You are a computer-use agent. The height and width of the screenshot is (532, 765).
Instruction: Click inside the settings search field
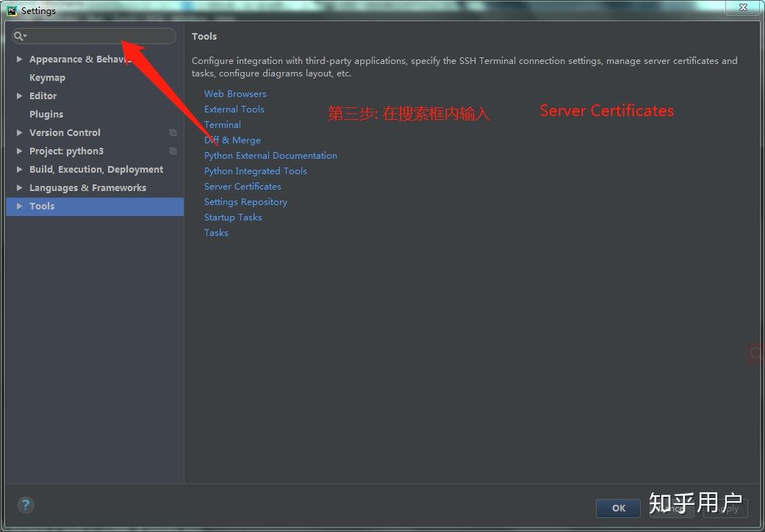(x=94, y=36)
